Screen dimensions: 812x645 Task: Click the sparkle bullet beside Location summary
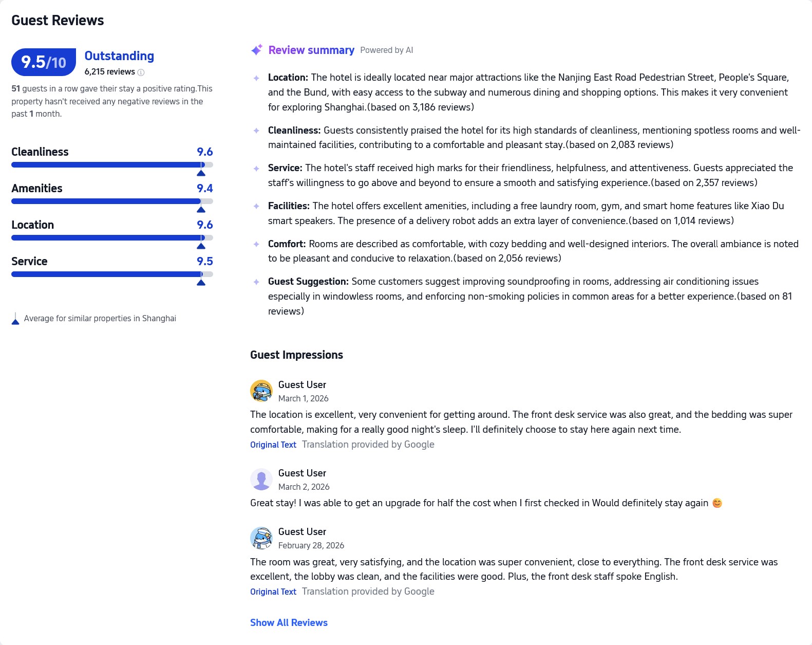[256, 78]
